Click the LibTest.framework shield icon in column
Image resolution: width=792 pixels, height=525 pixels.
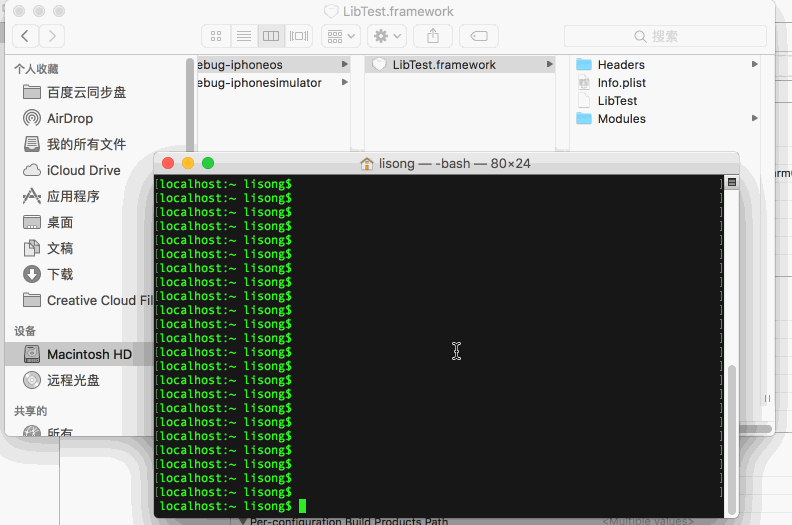(379, 64)
